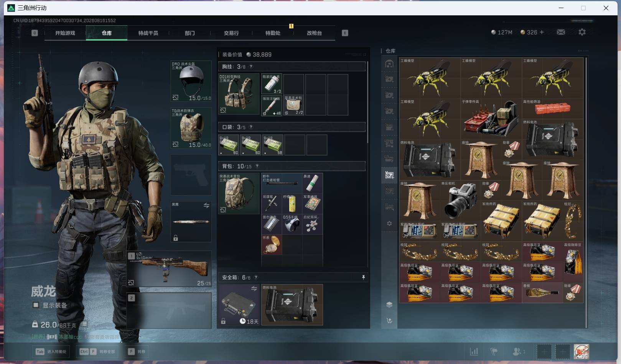Select the syringe item marked +46
The height and width of the screenshot is (364, 621).
tap(272, 105)
